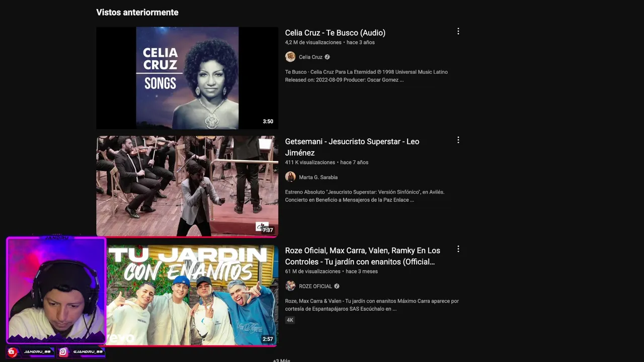Click the YouTube icon in the streamer overlay

[12, 352]
